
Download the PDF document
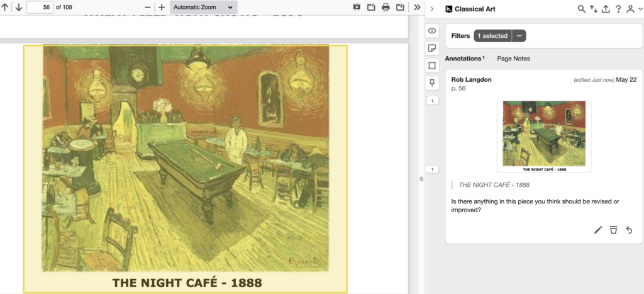[x=400, y=8]
